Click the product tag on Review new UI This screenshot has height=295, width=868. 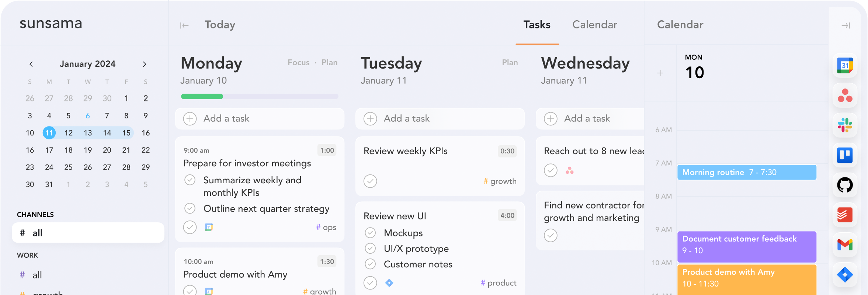499,283
